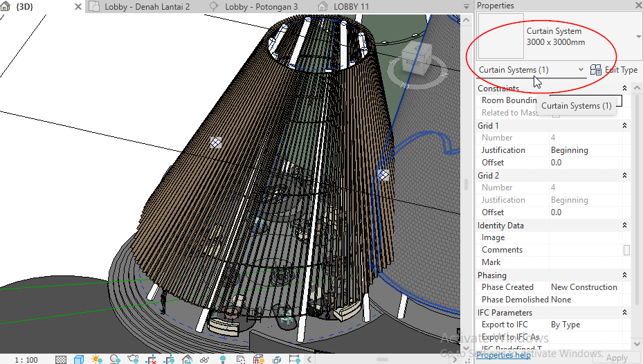Close the Properties palette
The height and width of the screenshot is (364, 643).
(x=638, y=6)
